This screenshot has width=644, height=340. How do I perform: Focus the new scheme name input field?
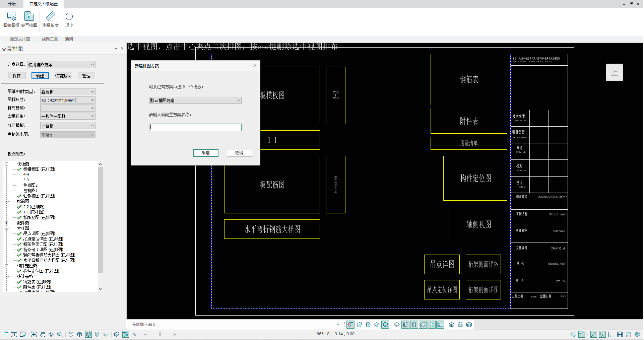pos(195,127)
